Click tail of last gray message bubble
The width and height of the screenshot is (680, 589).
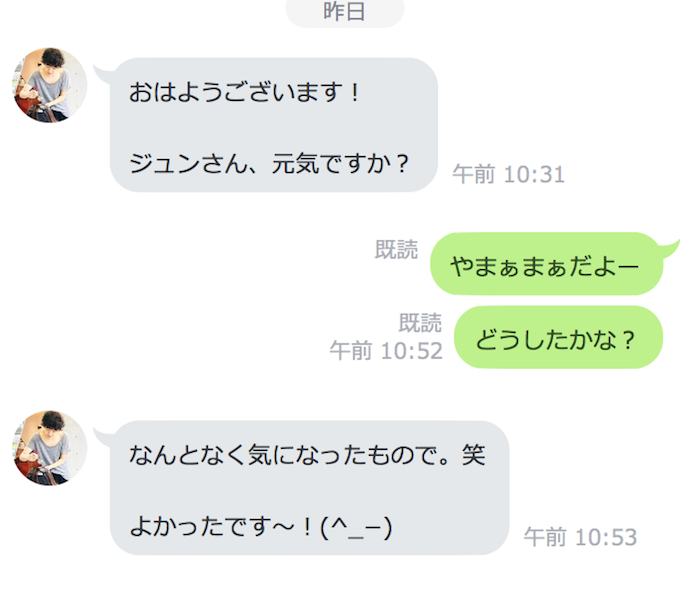102,437
